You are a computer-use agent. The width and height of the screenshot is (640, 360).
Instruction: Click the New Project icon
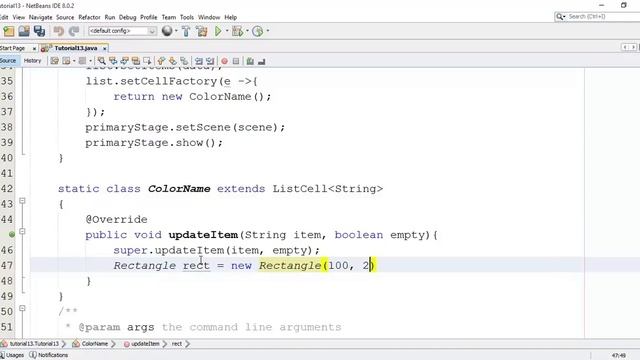9,31
